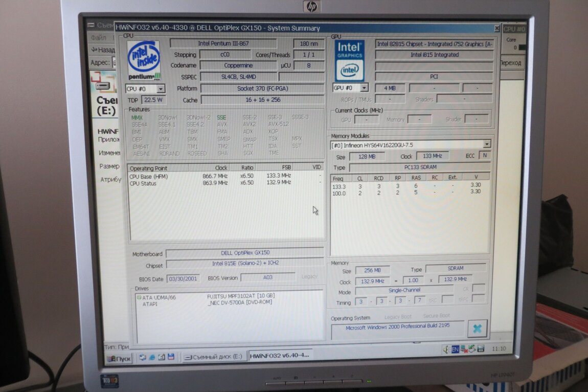Viewport: 588px width, 392px height.
Task: Open the Файл menu in Explorer
Action: [99, 37]
